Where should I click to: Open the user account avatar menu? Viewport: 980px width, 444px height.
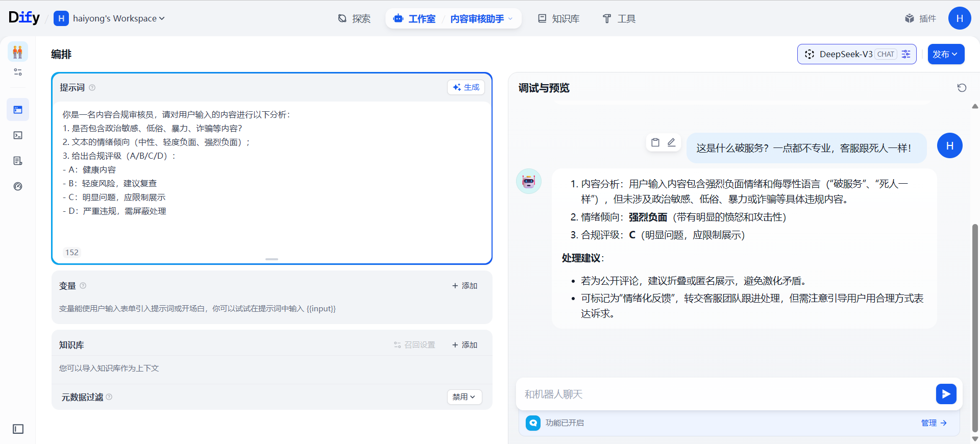point(960,18)
